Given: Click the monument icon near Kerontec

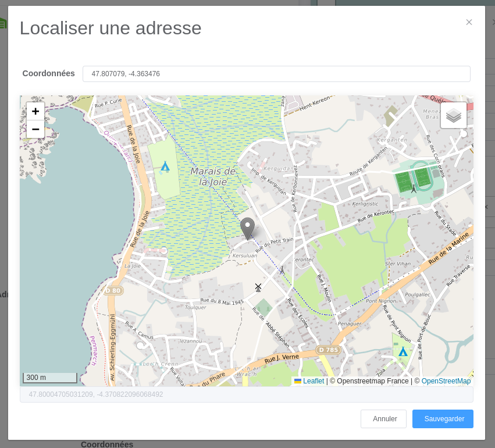Looking at the screenshot, I should (281, 269).
